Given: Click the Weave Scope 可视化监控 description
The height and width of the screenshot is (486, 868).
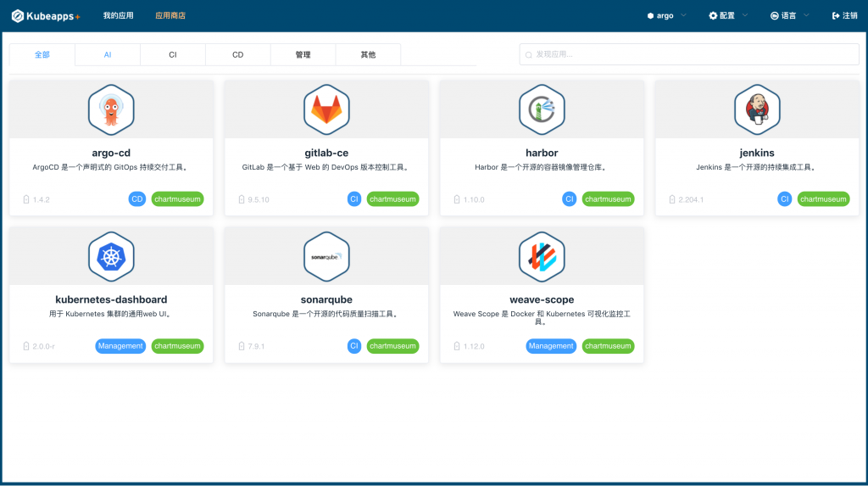Looking at the screenshot, I should pyautogui.click(x=542, y=317).
